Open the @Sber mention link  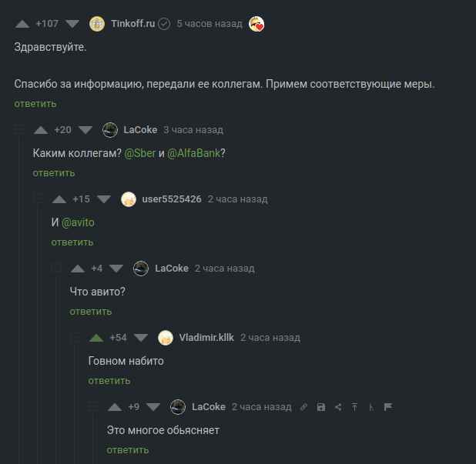139,153
